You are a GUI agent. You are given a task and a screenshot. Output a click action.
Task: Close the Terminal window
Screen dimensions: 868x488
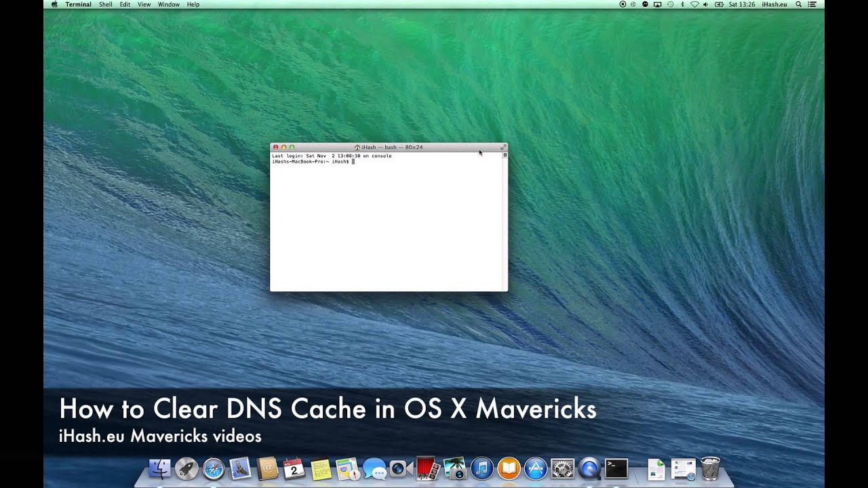(x=275, y=147)
